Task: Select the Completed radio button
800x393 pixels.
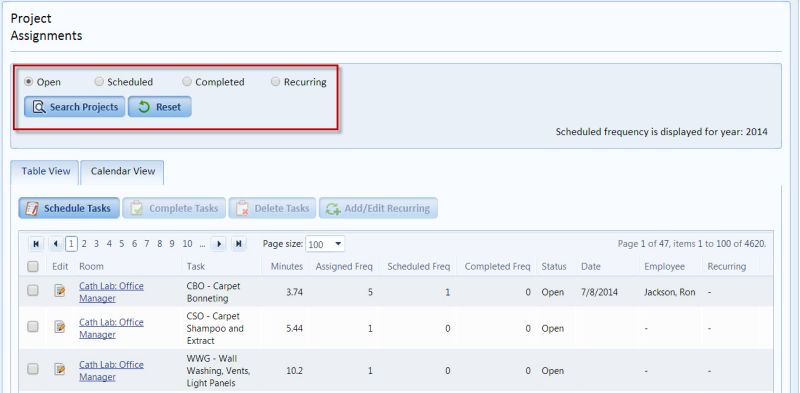Action: [x=187, y=82]
